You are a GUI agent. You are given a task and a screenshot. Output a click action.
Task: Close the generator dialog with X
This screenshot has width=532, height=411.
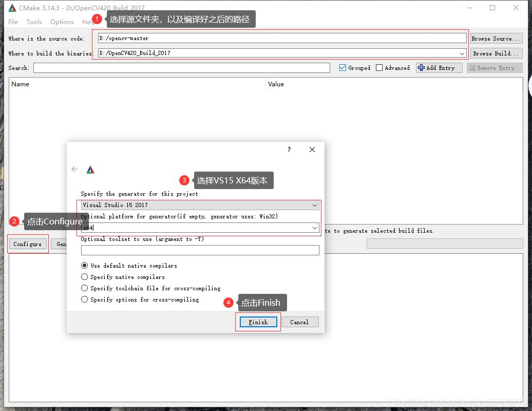pyautogui.click(x=312, y=150)
